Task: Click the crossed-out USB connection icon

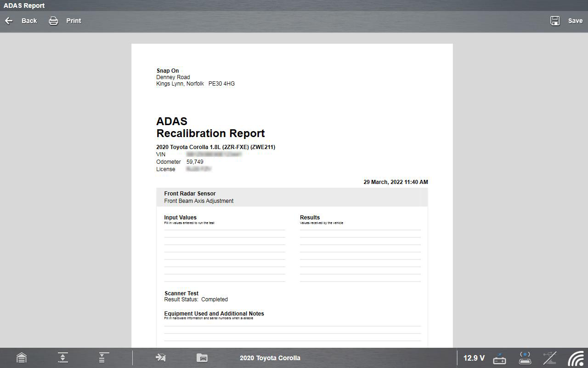Action: pyautogui.click(x=550, y=358)
